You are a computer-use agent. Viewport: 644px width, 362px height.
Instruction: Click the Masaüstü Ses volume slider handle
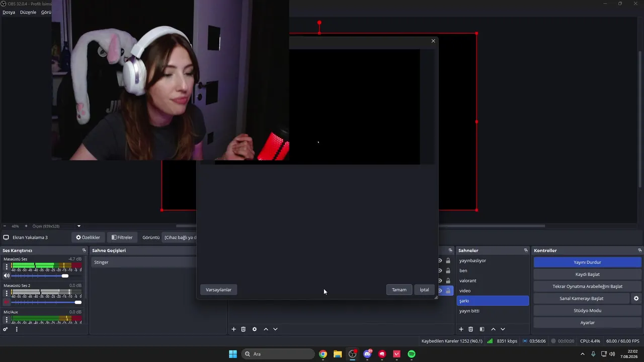(x=65, y=276)
